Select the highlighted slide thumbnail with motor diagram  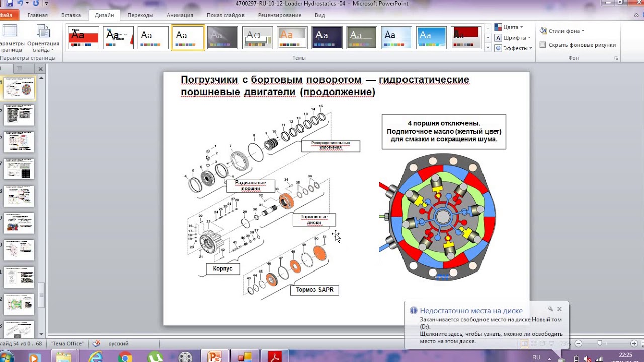click(x=19, y=88)
